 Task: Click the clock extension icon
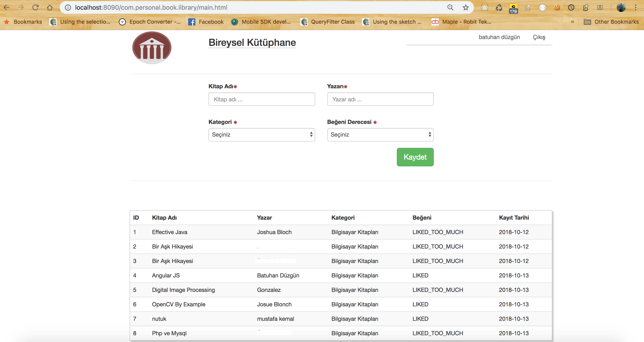(571, 7)
